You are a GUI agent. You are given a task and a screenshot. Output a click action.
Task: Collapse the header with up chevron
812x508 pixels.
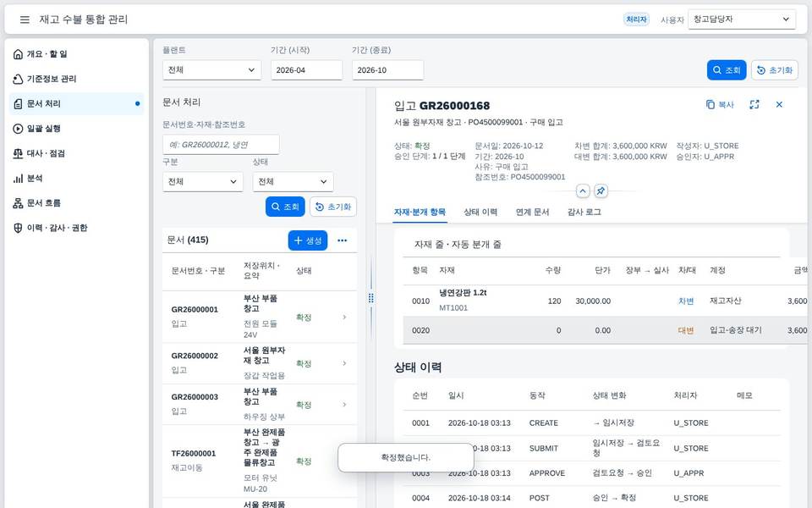[x=583, y=191]
